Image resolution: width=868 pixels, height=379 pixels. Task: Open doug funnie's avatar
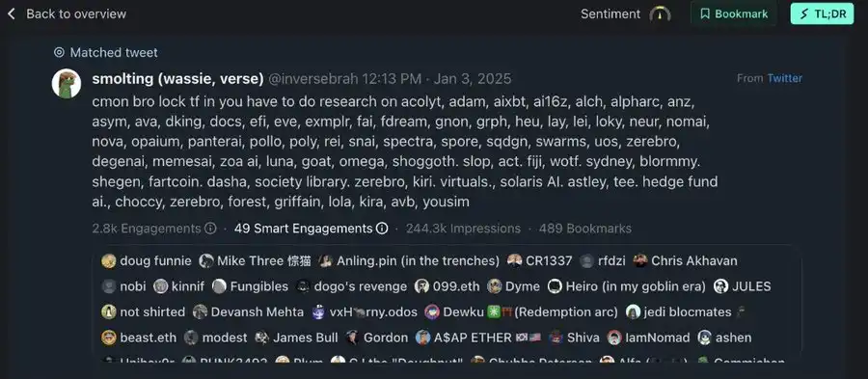click(x=109, y=261)
